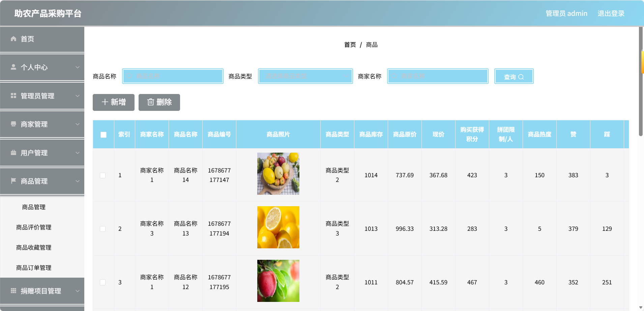
Task: Click original price 737.69 cell
Action: click(405, 175)
